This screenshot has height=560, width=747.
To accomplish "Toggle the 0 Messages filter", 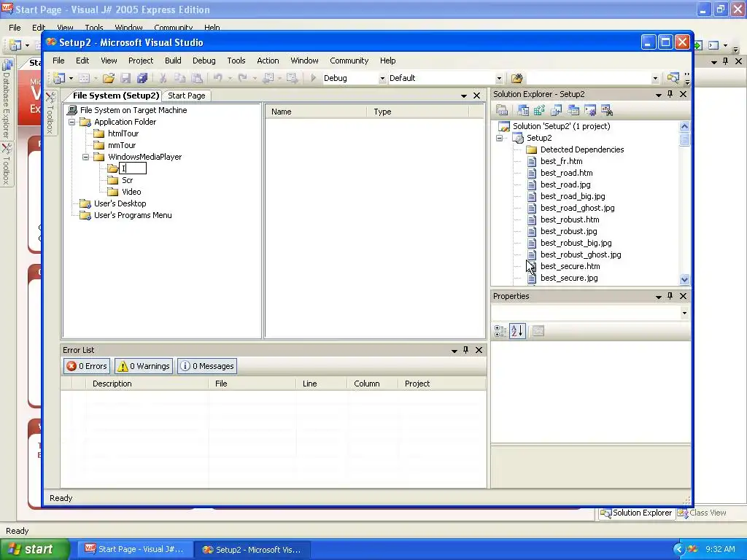I will click(x=207, y=366).
